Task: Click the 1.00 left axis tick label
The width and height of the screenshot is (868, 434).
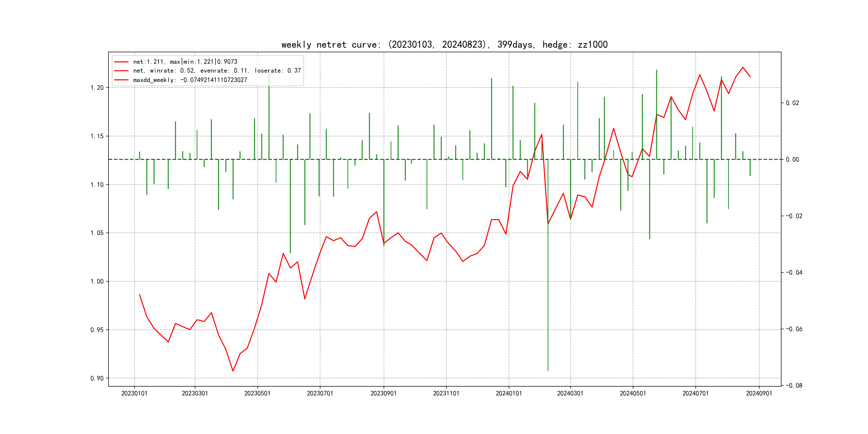Action: coord(97,281)
